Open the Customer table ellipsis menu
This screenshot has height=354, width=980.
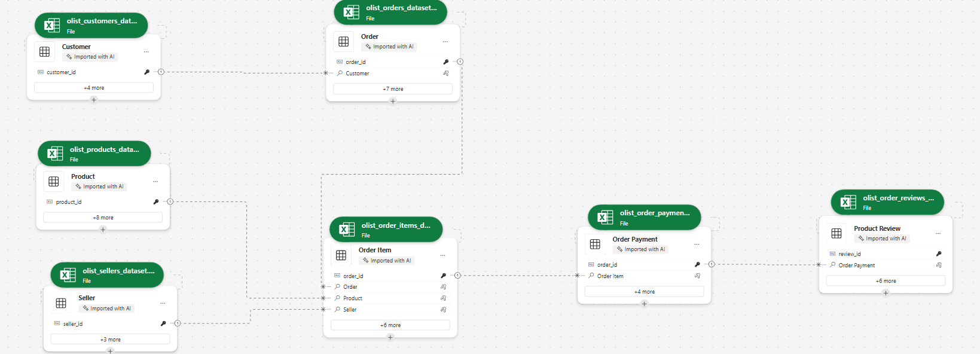click(146, 52)
